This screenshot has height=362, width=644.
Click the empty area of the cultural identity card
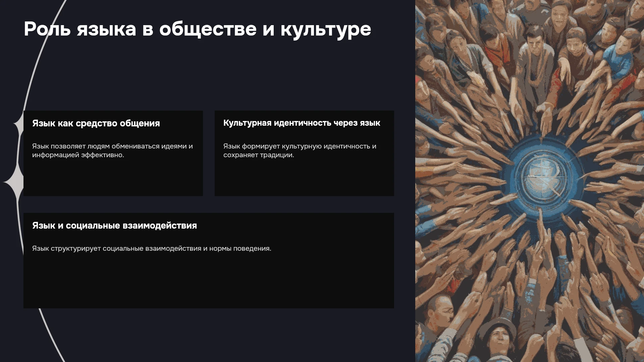[x=304, y=178]
